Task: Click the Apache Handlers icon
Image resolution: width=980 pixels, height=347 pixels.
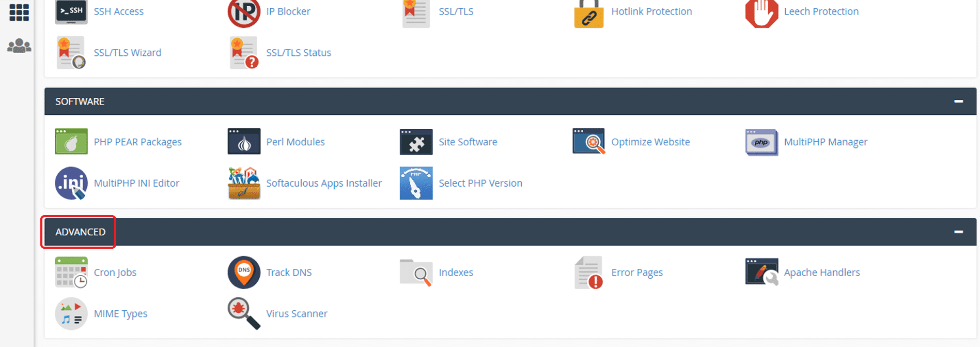Action: tap(761, 273)
